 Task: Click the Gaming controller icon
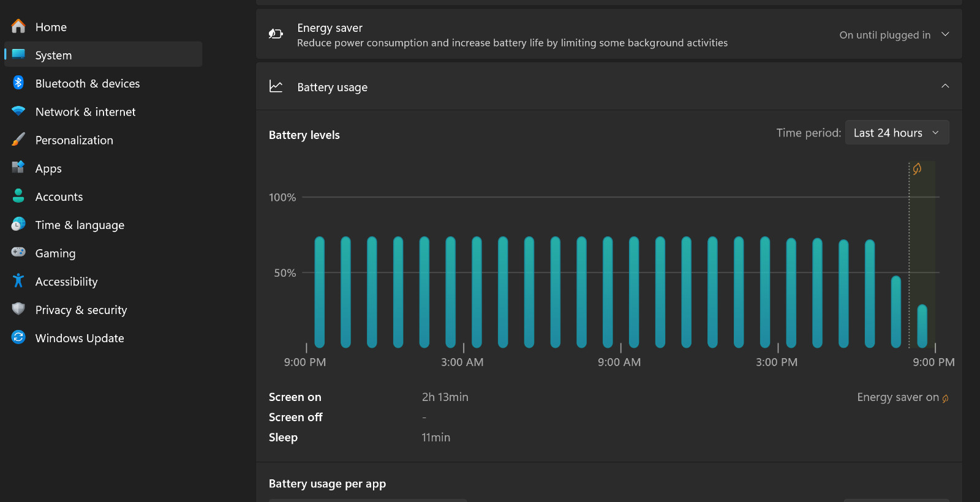[18, 252]
